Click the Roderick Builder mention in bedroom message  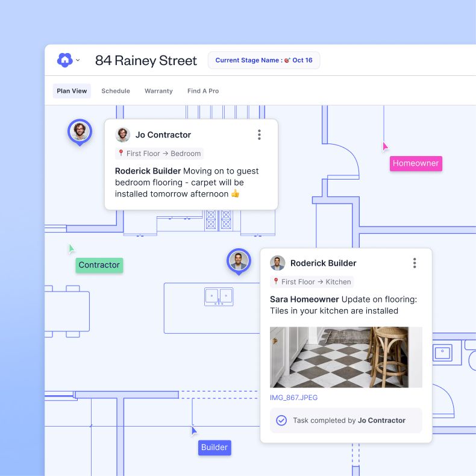click(148, 171)
